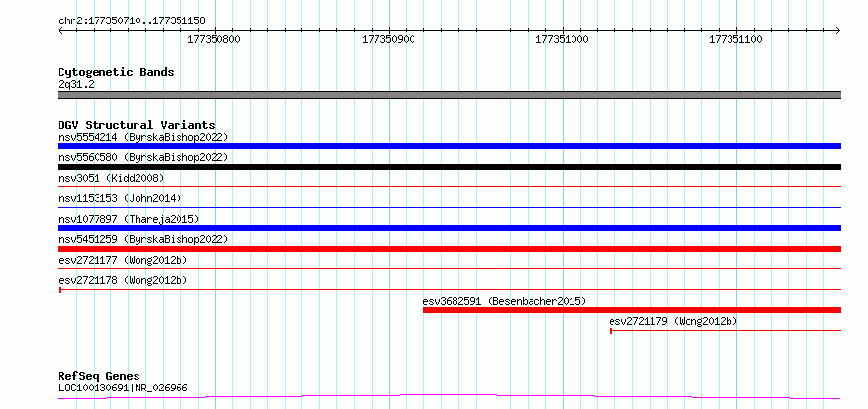
Task: Click the Cytogenetic Bands track title
Action: tap(116, 72)
